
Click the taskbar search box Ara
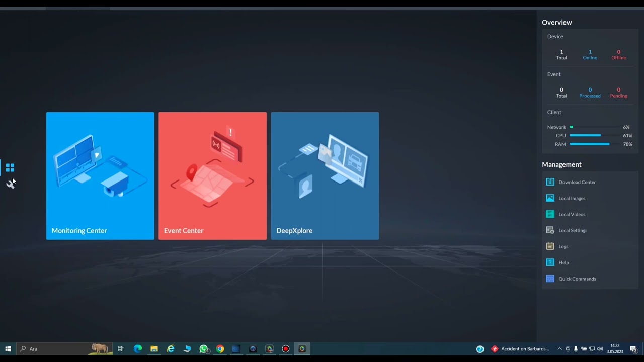[x=65, y=349]
